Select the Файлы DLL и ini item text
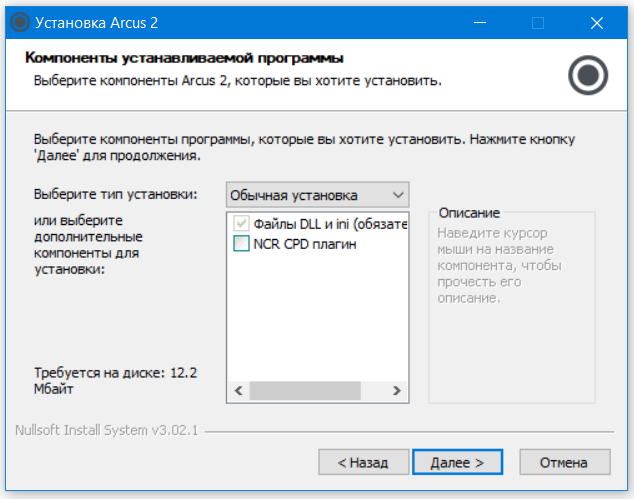Screen dimensions: 634x499 click(x=330, y=224)
